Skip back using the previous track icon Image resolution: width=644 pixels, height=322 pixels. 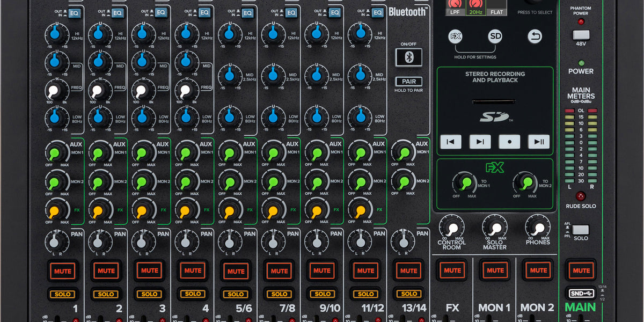[x=451, y=142]
